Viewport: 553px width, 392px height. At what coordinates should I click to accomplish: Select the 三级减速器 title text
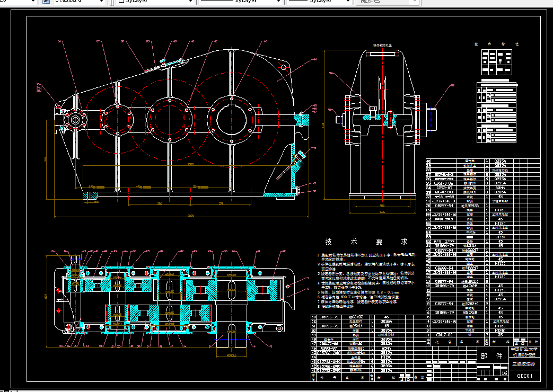click(x=524, y=364)
